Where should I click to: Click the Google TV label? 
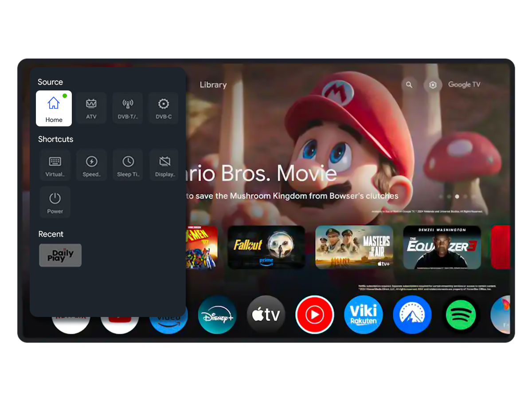(464, 85)
